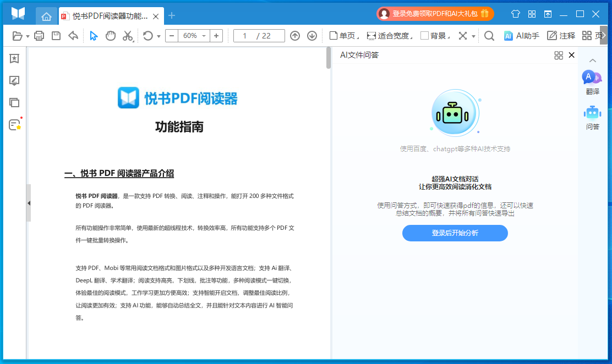
Task: Open bookmarks panel in left sidebar
Action: point(14,58)
